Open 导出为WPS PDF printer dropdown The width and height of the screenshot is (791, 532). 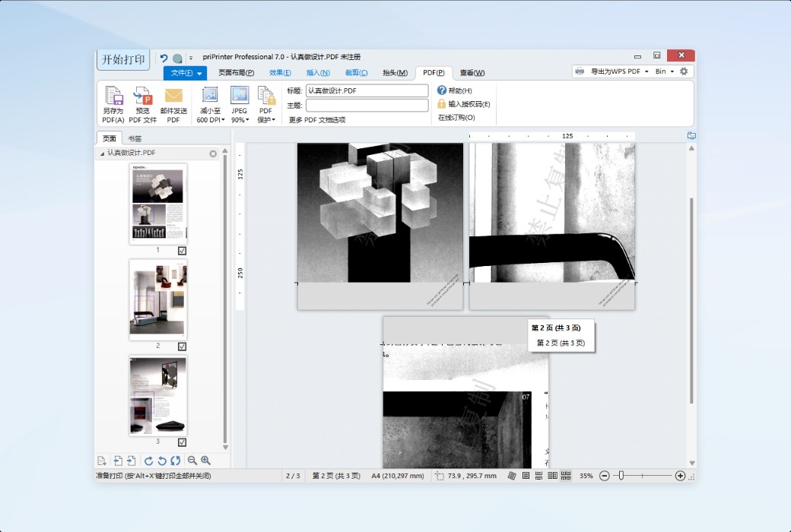619,71
